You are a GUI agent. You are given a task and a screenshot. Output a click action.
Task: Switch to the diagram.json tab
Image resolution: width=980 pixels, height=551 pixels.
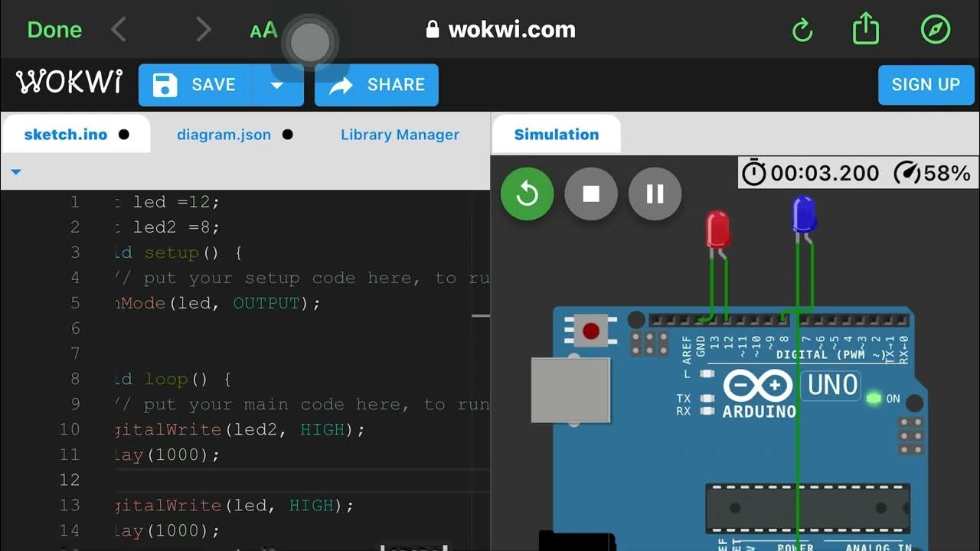pyautogui.click(x=234, y=135)
